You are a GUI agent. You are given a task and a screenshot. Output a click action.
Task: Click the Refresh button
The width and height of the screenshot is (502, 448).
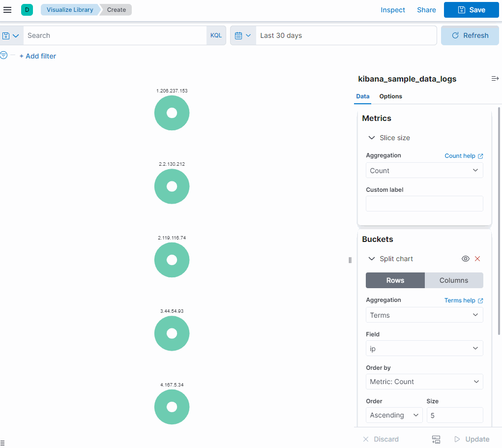click(x=470, y=35)
